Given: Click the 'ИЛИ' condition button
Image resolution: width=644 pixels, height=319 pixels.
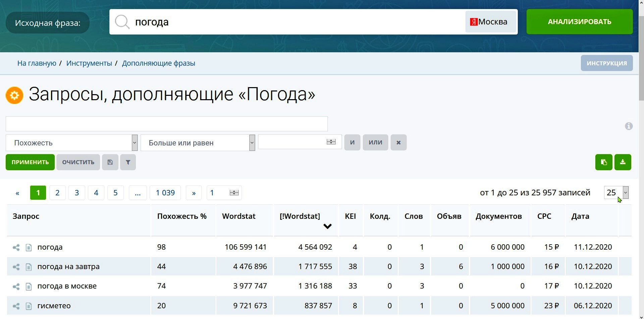Looking at the screenshot, I should click(x=375, y=142).
